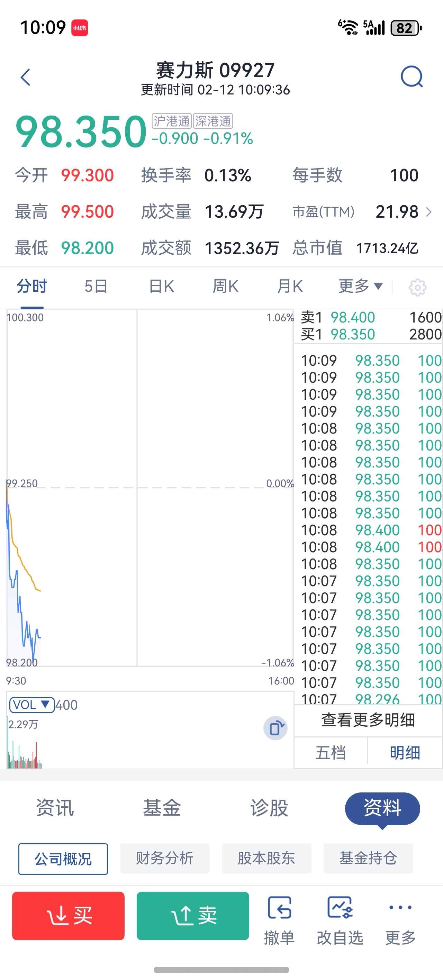
Task: Open the stock search magnifier
Action: click(412, 77)
